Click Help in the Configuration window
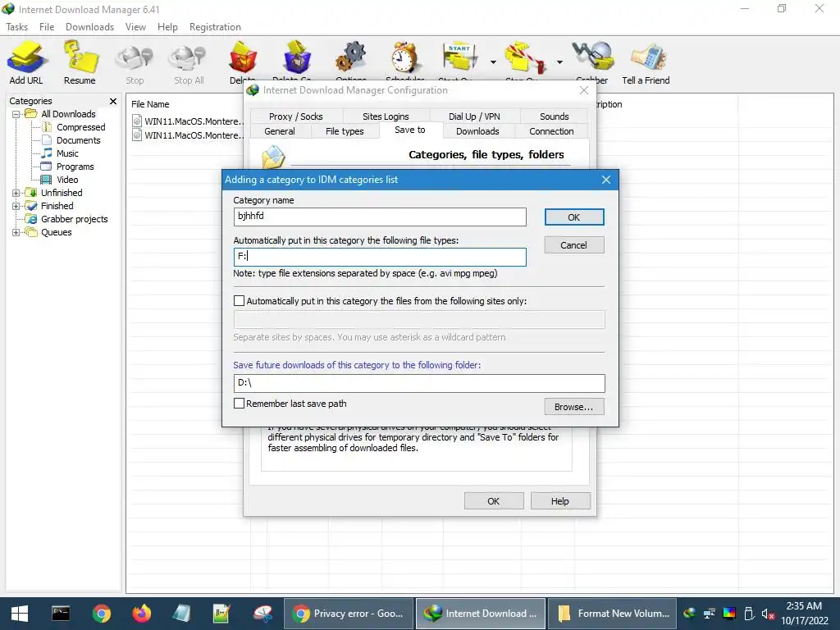Viewport: 840px width, 630px height. (x=559, y=501)
